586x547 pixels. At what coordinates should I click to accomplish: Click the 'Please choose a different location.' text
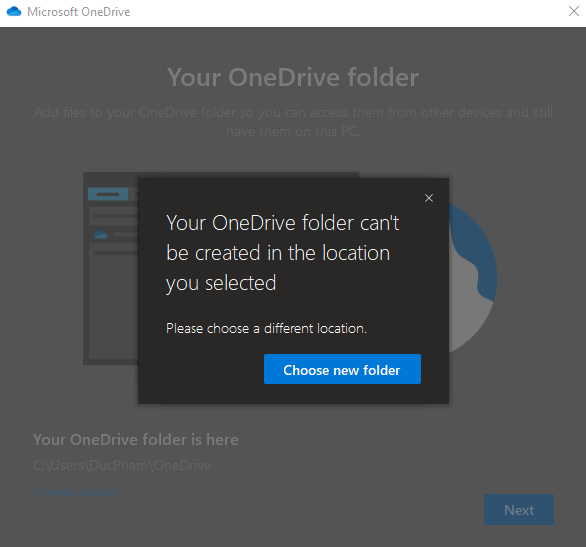(x=266, y=328)
